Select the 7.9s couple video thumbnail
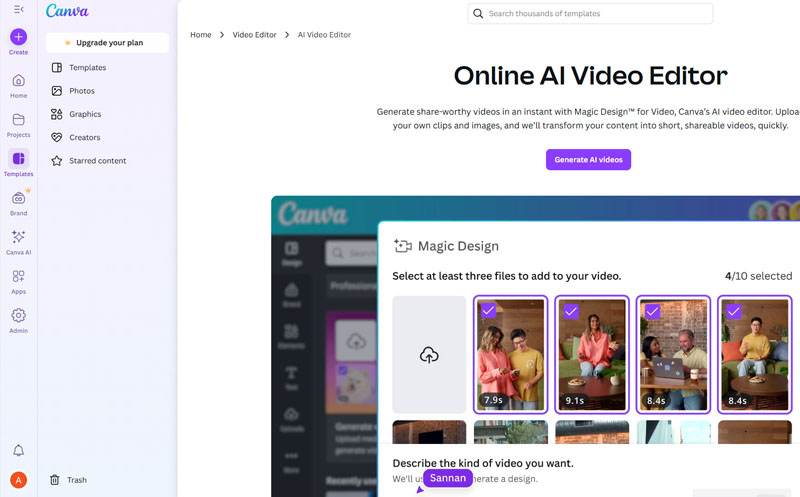800x497 pixels. [x=510, y=355]
